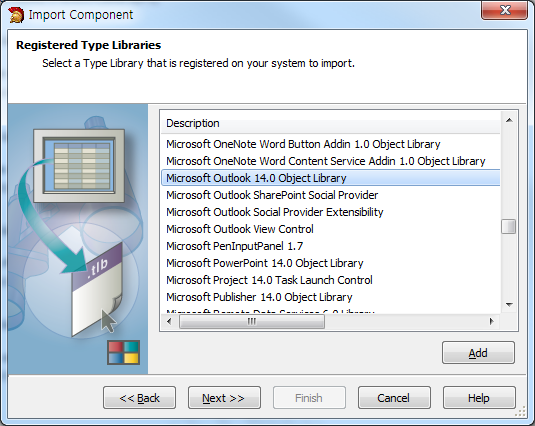This screenshot has height=426, width=535.
Task: Click the Description column header
Action: click(330, 123)
